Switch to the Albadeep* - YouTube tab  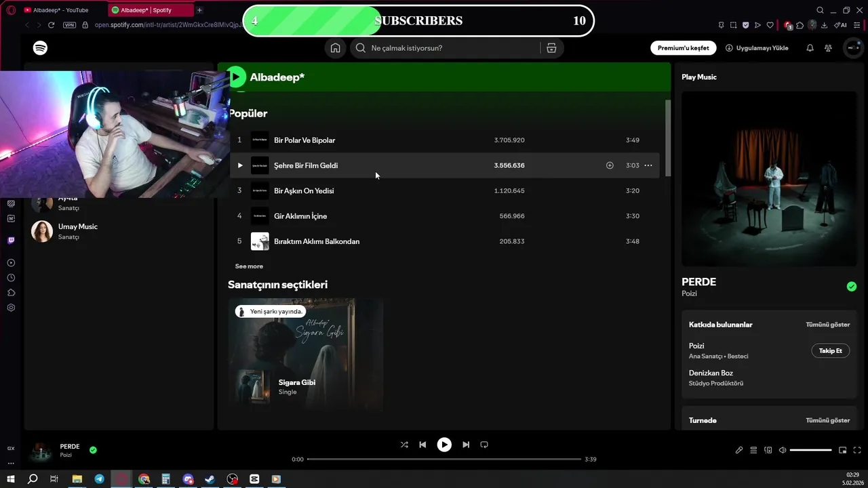click(x=61, y=10)
